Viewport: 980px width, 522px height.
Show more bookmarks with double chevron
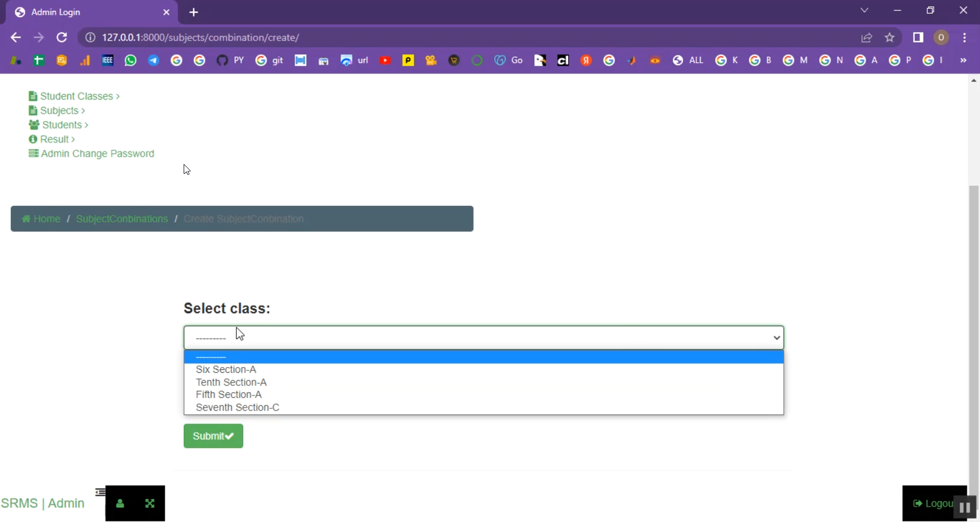point(963,60)
